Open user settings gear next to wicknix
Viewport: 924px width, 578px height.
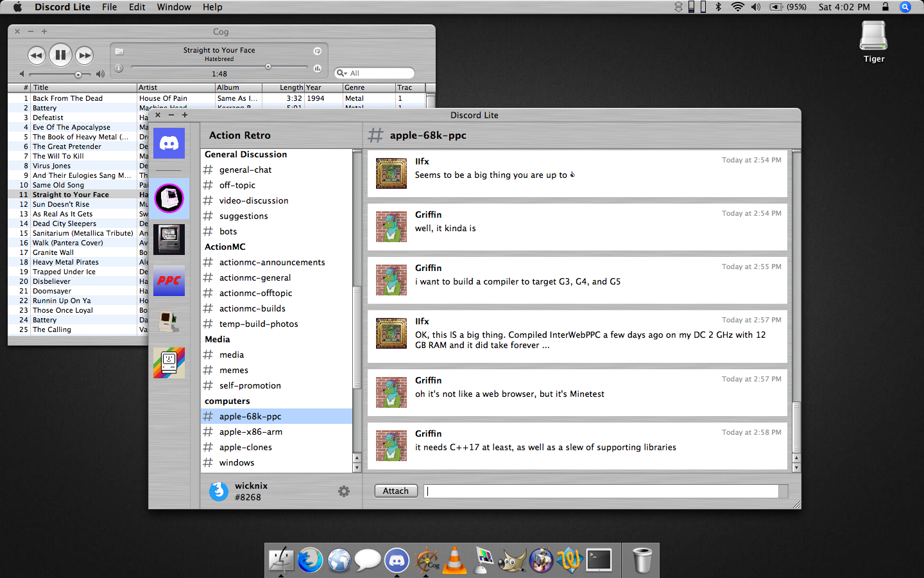344,491
